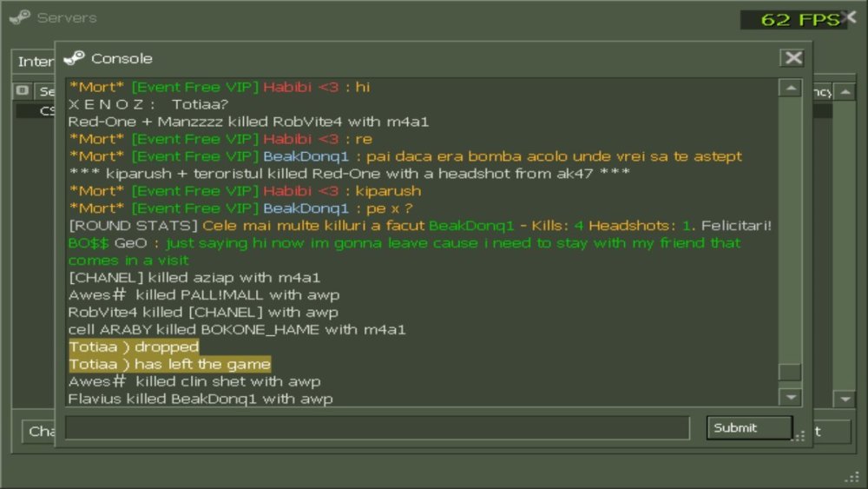
Task: Click the server list scrollbar down arrow
Action: point(845,399)
